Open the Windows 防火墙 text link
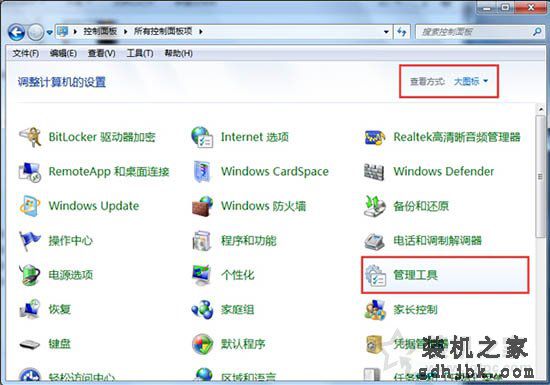Screen dimensions: 550x385 pos(263,206)
